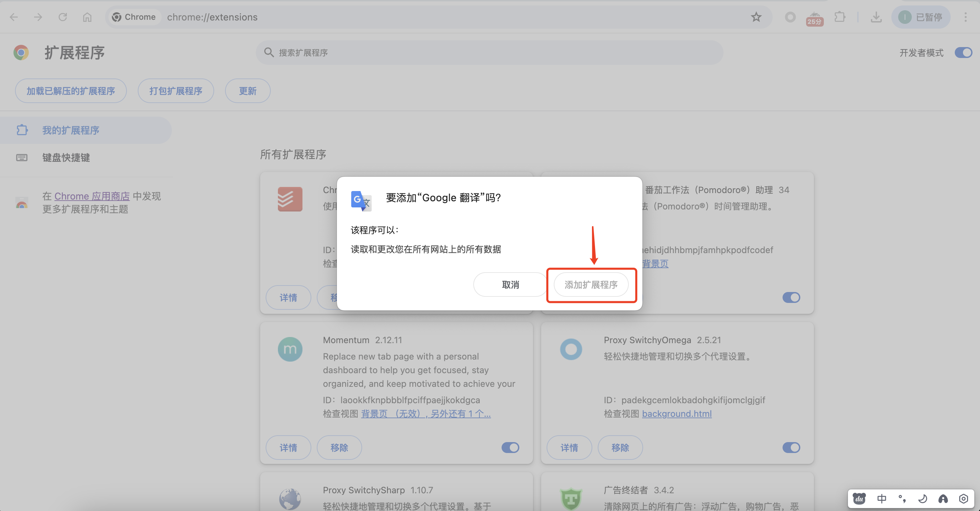Click 打包扩展程序 button
Viewport: 980px width, 511px height.
tap(176, 91)
